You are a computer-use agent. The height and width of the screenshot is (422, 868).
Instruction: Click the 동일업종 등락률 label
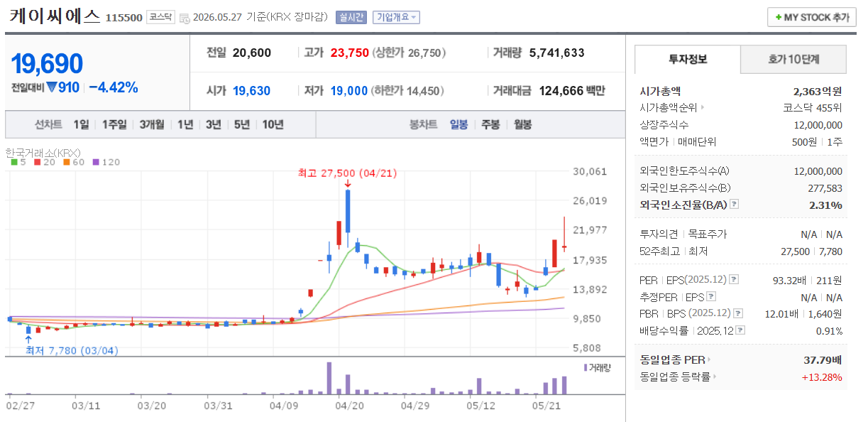pos(674,377)
